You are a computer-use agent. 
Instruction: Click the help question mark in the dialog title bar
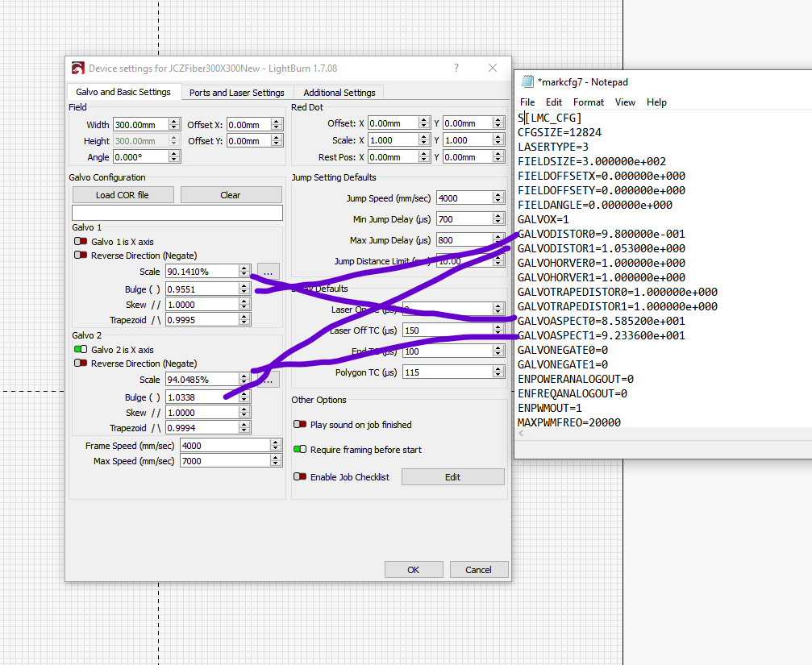(x=456, y=68)
